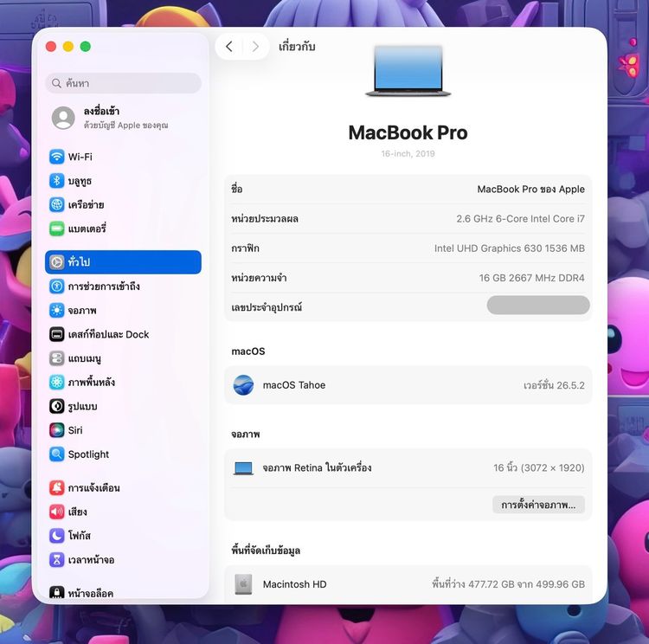Click the "จอภาพ Retina ในตัวเครื่อง" label

[317, 468]
